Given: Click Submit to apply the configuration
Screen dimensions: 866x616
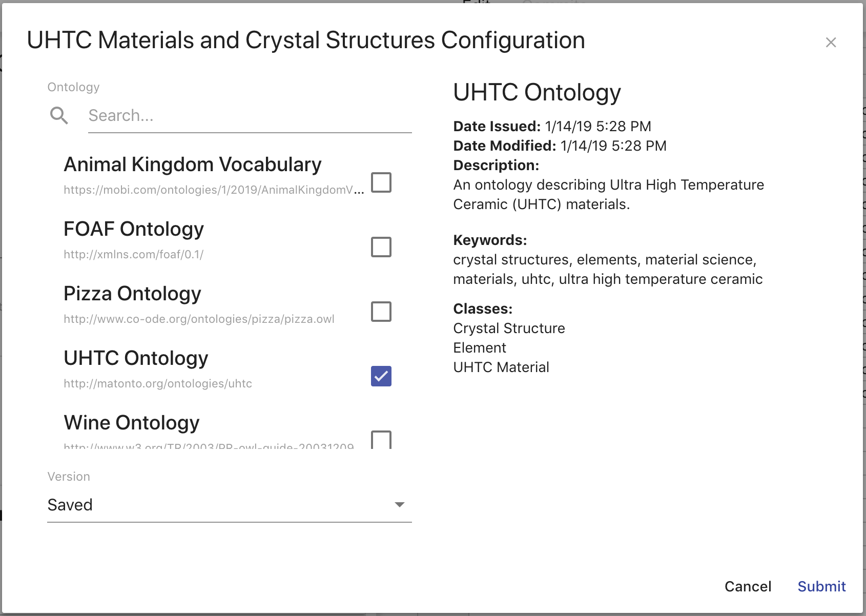Looking at the screenshot, I should (821, 586).
